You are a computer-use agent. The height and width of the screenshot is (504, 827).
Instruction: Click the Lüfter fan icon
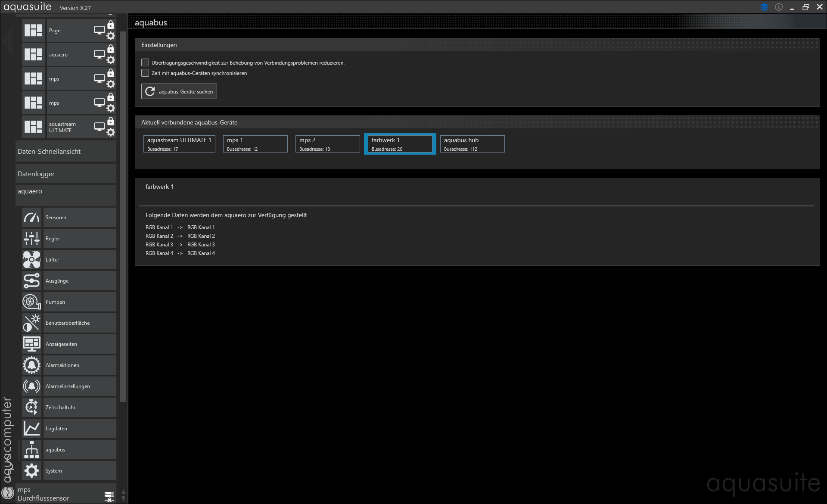(31, 260)
